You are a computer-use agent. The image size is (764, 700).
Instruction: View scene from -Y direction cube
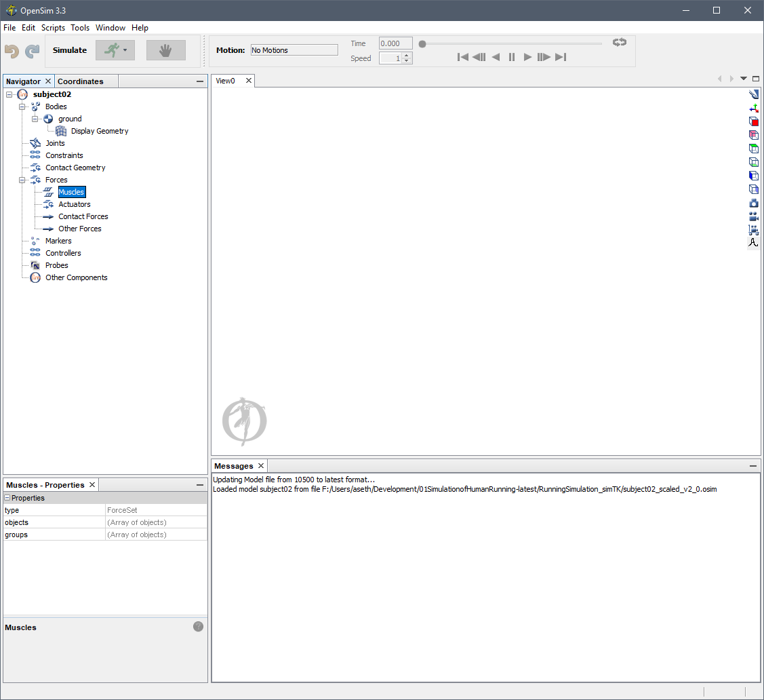(753, 161)
